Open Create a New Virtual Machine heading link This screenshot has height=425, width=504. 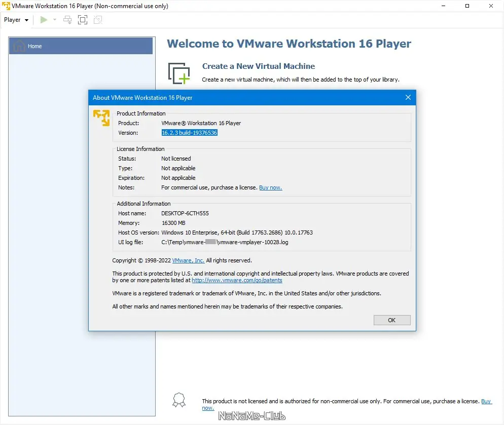(x=259, y=66)
